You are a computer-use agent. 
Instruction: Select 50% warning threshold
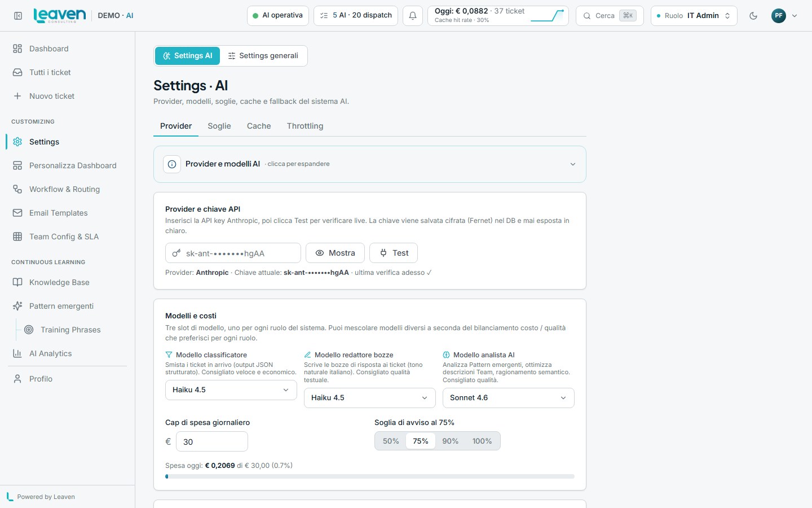click(391, 441)
